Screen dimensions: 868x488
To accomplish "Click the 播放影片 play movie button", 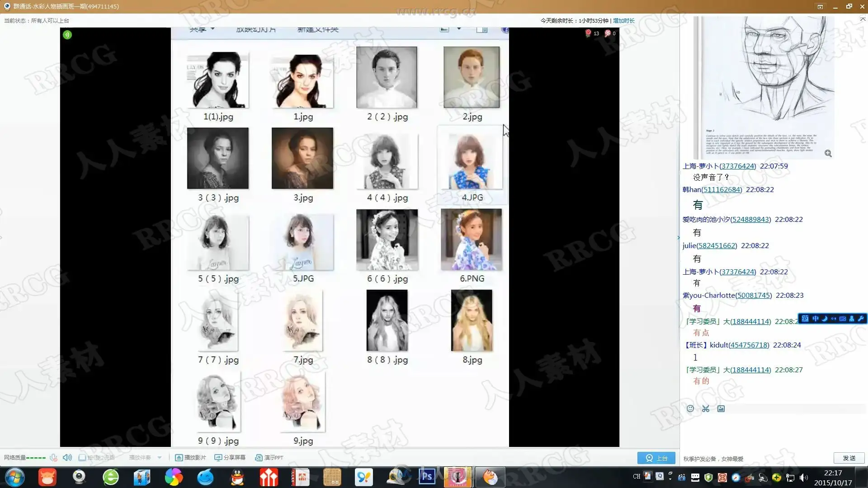I will pos(190,457).
